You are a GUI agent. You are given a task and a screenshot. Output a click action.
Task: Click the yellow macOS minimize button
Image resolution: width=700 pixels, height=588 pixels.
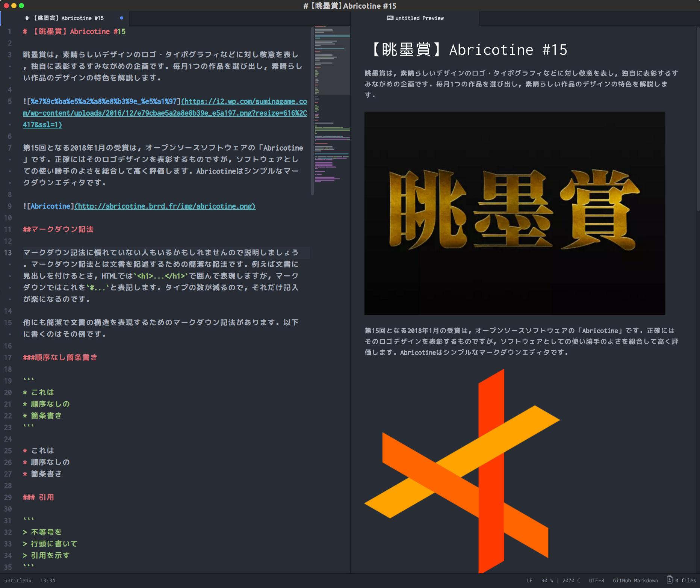pos(14,6)
